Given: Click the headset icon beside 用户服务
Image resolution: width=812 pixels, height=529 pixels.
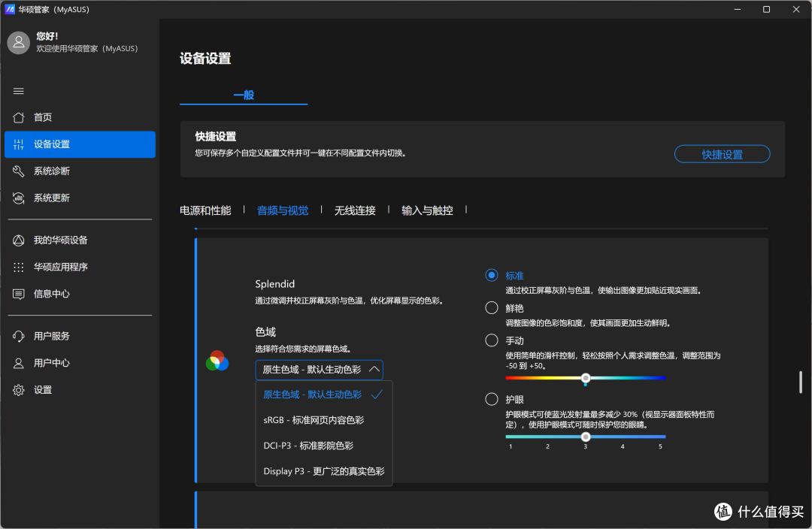Looking at the screenshot, I should point(19,337).
